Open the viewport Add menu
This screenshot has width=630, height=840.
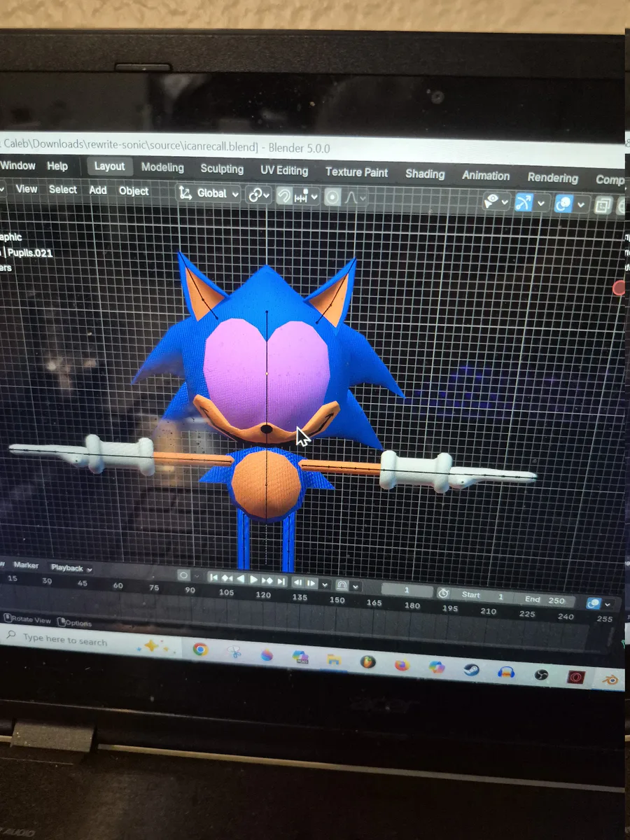[98, 190]
